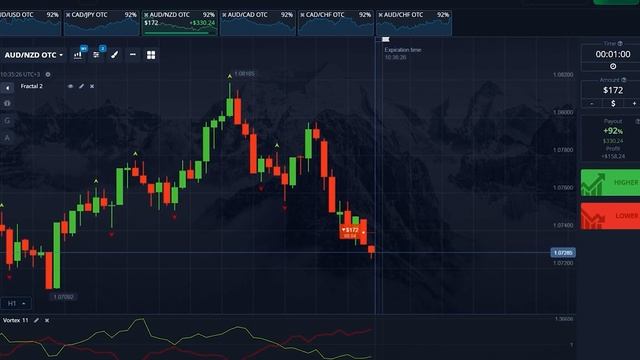Switch to the AUD/NZD OTC tab

[180, 23]
